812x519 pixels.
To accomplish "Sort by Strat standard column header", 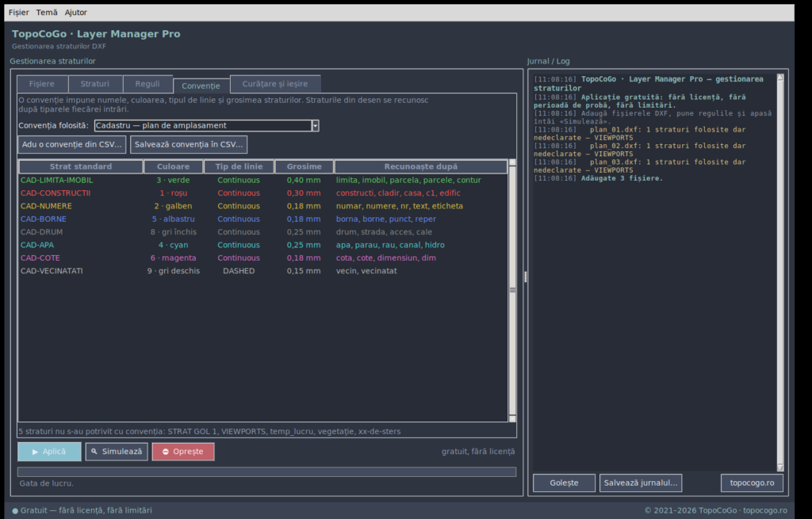I will [81, 166].
